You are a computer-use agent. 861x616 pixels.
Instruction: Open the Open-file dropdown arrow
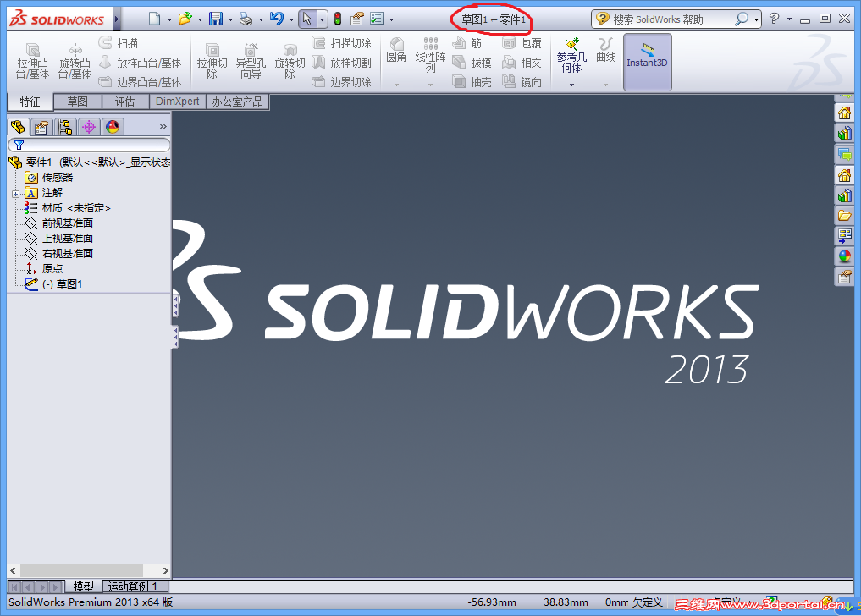click(200, 19)
